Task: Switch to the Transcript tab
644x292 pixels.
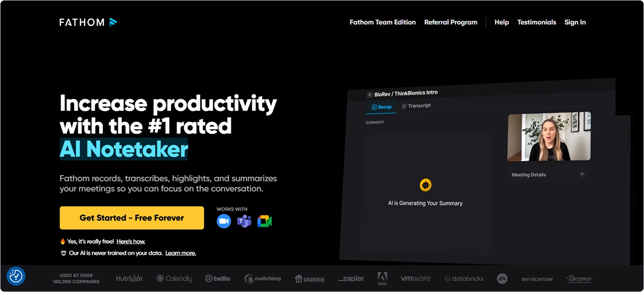Action: pyautogui.click(x=416, y=106)
